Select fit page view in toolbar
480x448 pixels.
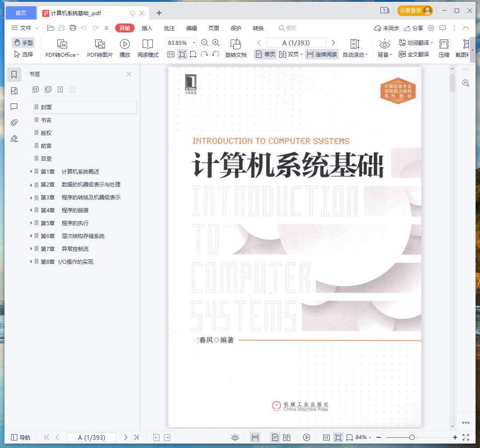(x=182, y=55)
